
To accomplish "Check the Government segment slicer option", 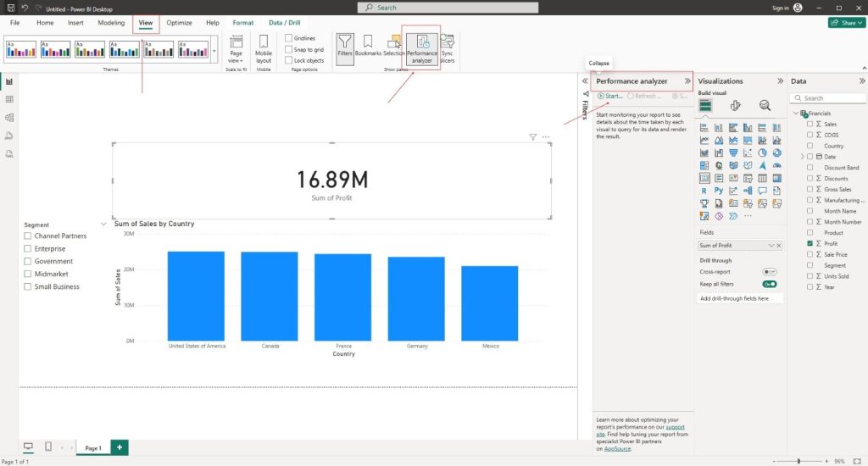I will (28, 262).
